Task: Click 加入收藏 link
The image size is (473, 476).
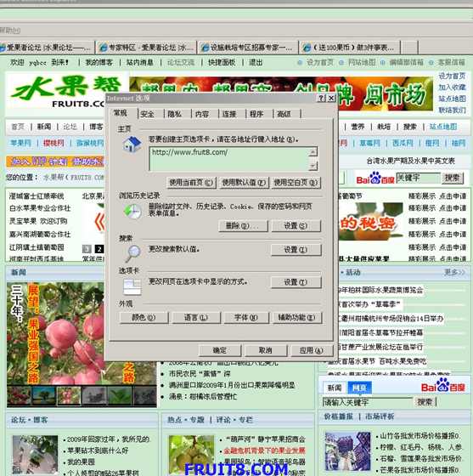Action: pos(452,88)
